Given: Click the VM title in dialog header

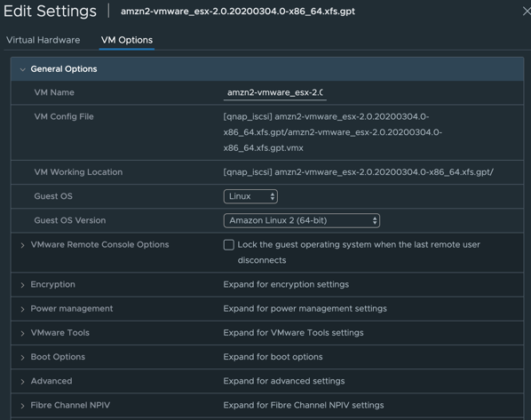Looking at the screenshot, I should tap(238, 12).
